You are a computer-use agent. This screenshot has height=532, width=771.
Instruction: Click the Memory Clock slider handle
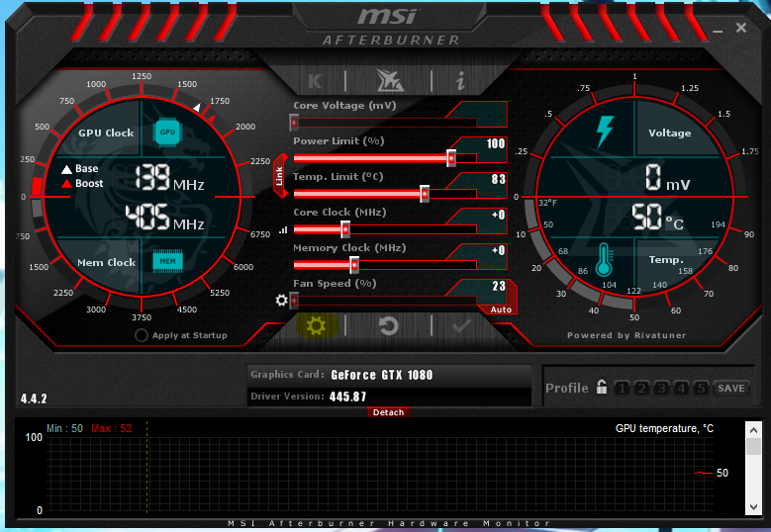pyautogui.click(x=354, y=265)
